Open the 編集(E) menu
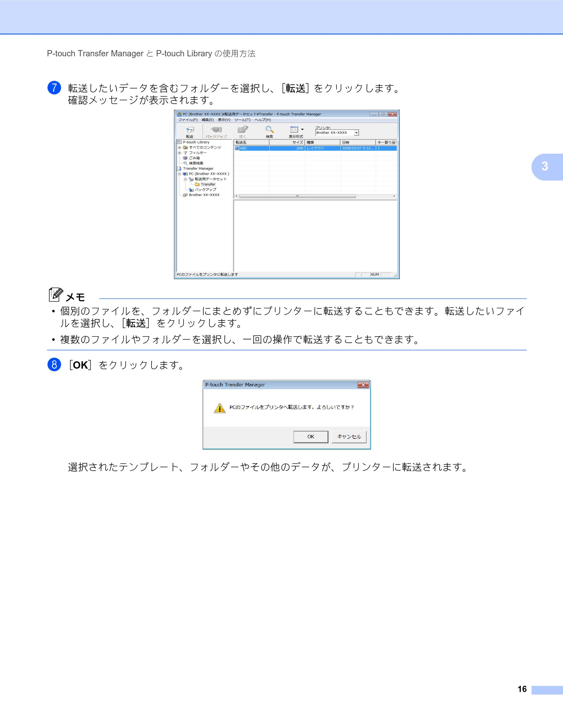This screenshot has height=728, width=563. coord(207,120)
